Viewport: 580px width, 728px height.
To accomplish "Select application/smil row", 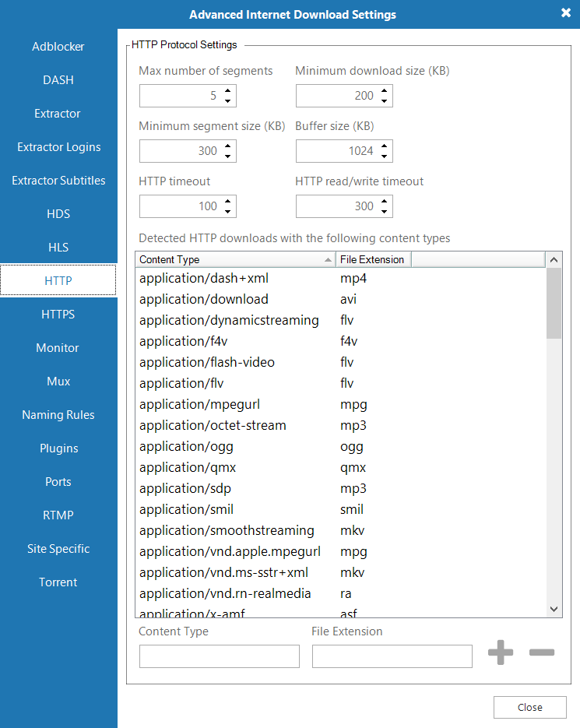I will (340, 509).
